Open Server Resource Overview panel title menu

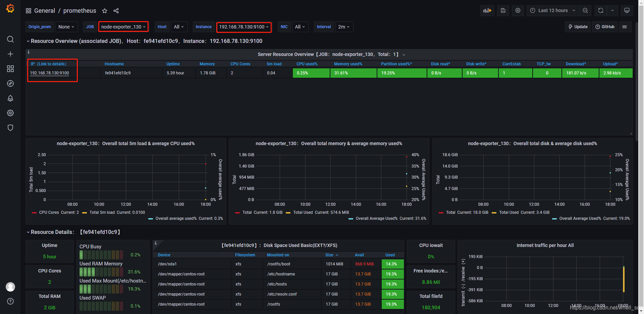coord(331,54)
